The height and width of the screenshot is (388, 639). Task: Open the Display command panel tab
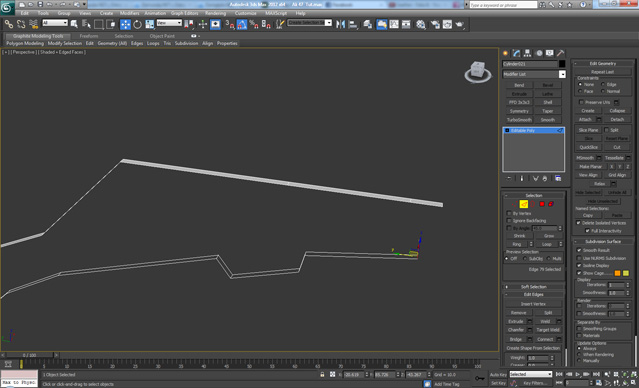pos(550,53)
